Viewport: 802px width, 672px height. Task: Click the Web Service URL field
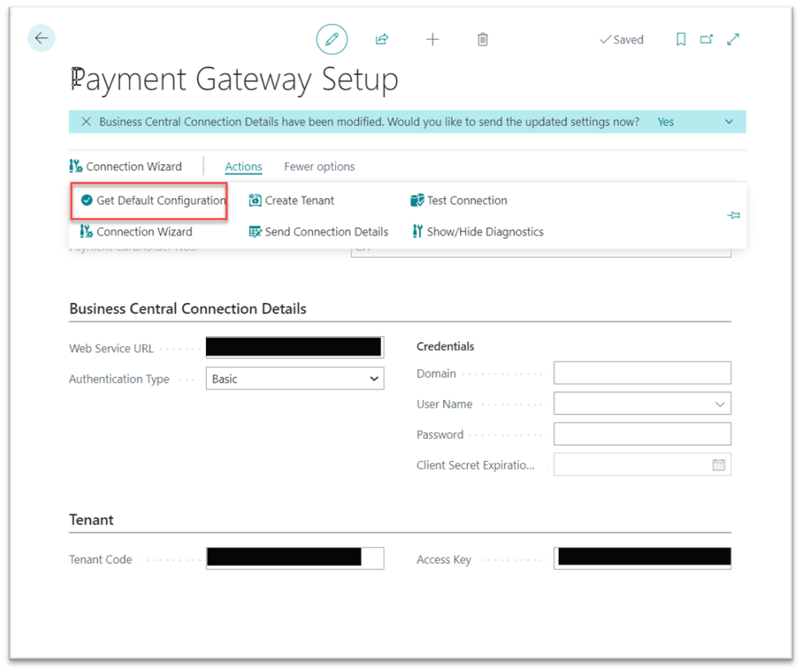294,347
